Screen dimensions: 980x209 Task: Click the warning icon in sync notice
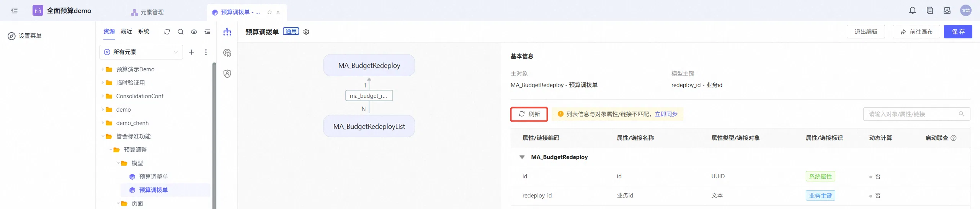pyautogui.click(x=561, y=114)
